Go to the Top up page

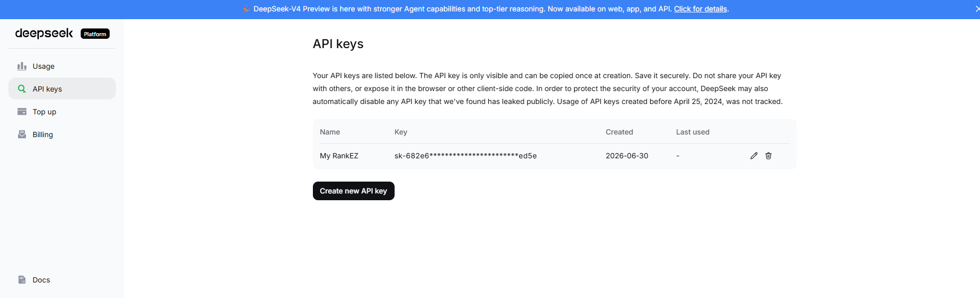(62, 112)
